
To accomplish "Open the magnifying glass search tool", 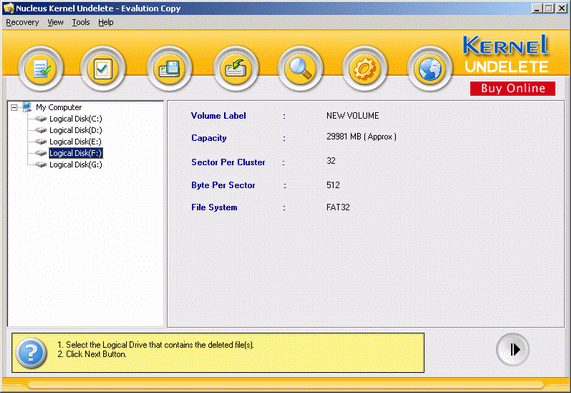I will pyautogui.click(x=300, y=68).
